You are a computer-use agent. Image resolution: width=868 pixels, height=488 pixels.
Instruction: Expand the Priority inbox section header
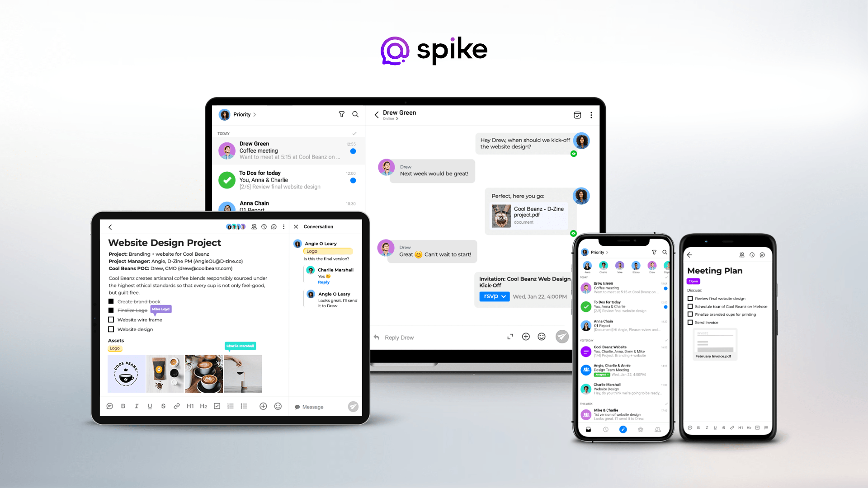coord(247,114)
